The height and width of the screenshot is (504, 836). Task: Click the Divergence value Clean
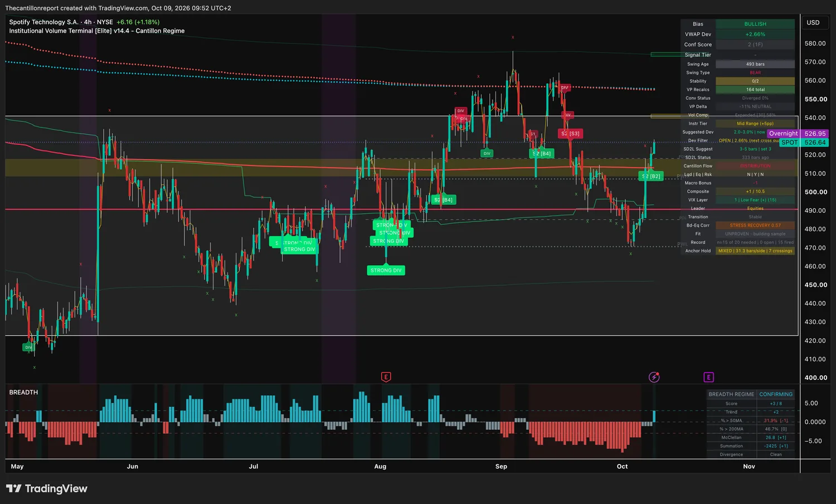tap(776, 454)
